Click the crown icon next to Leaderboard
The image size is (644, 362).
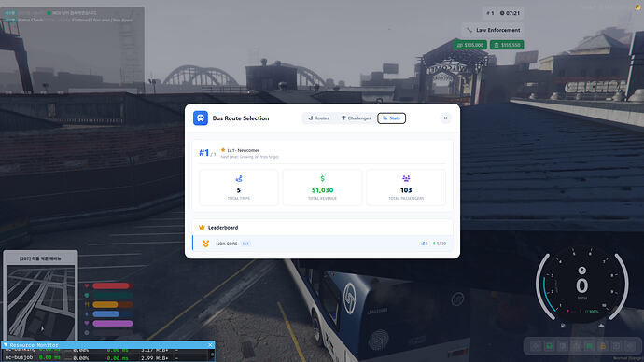(202, 228)
